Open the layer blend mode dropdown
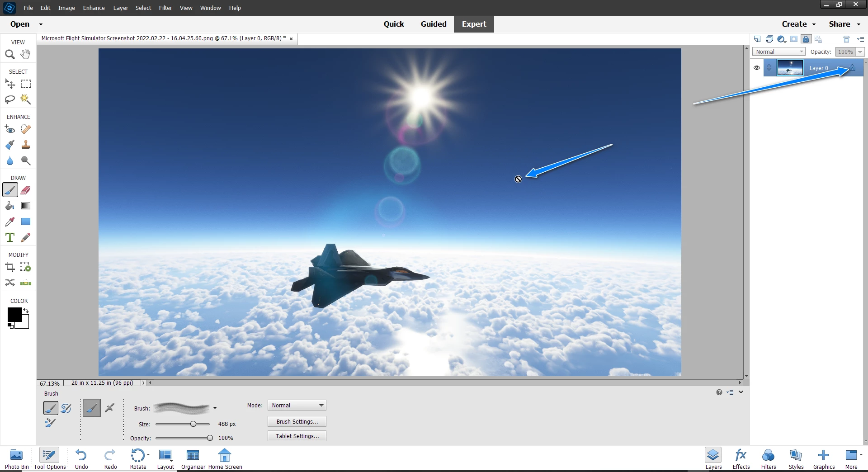The width and height of the screenshot is (868, 472). coord(779,52)
